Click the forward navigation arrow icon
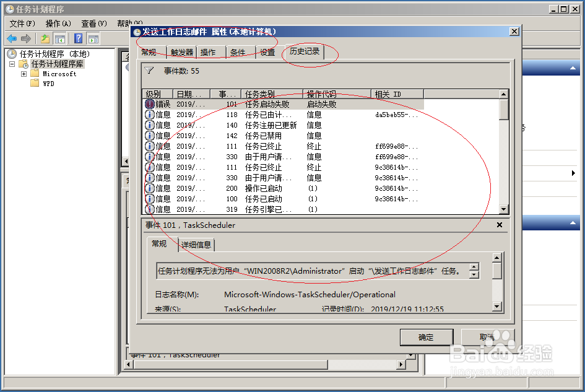The image size is (585, 392). click(x=27, y=38)
